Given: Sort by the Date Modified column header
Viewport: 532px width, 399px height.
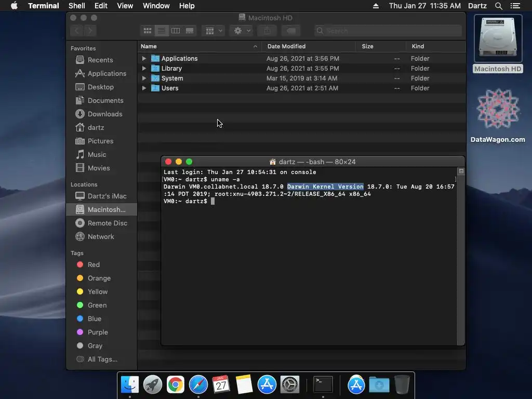Looking at the screenshot, I should pos(309,46).
